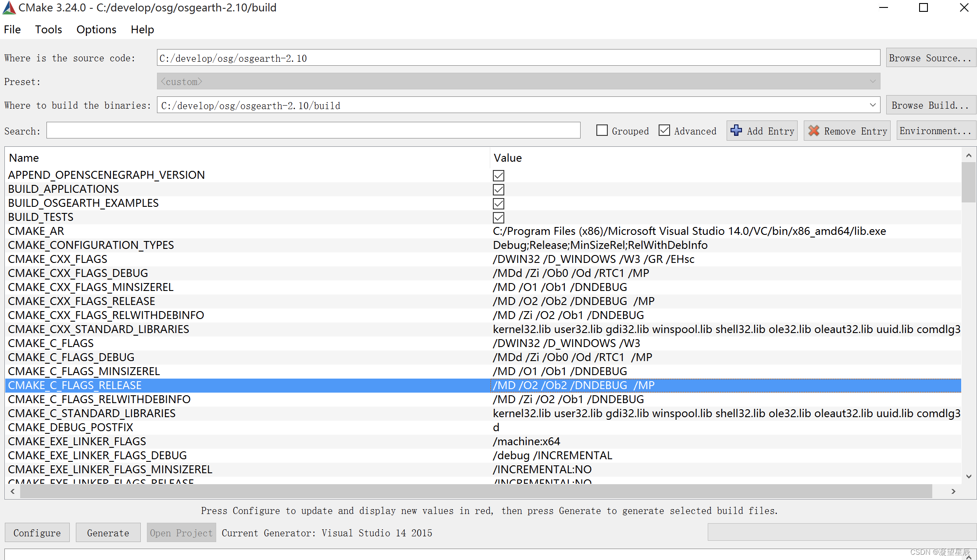
Task: Click the CMake logo icon in title bar
Action: pos(9,7)
